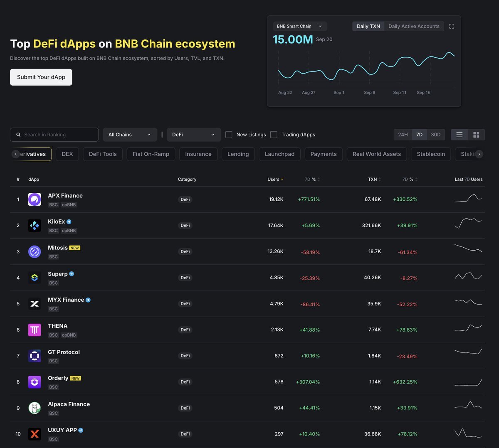This screenshot has width=499, height=448.
Task: Select the Launchpad tab
Action: [279, 154]
